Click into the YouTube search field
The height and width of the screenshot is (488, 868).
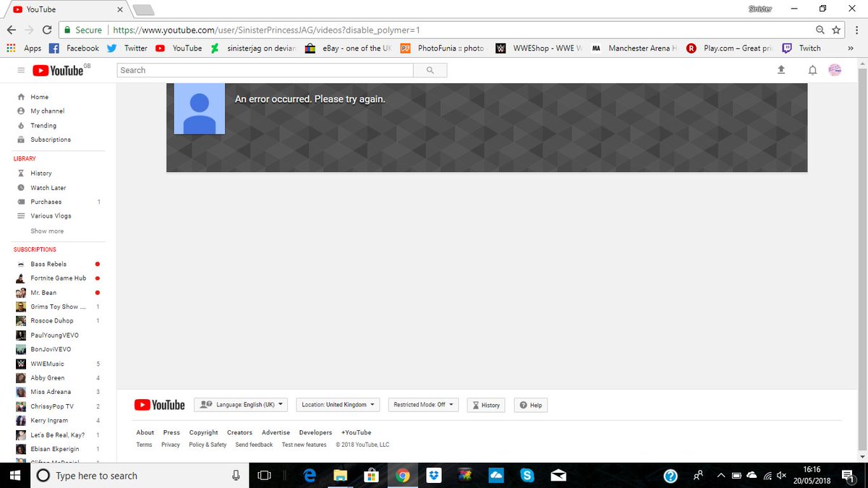coord(265,70)
